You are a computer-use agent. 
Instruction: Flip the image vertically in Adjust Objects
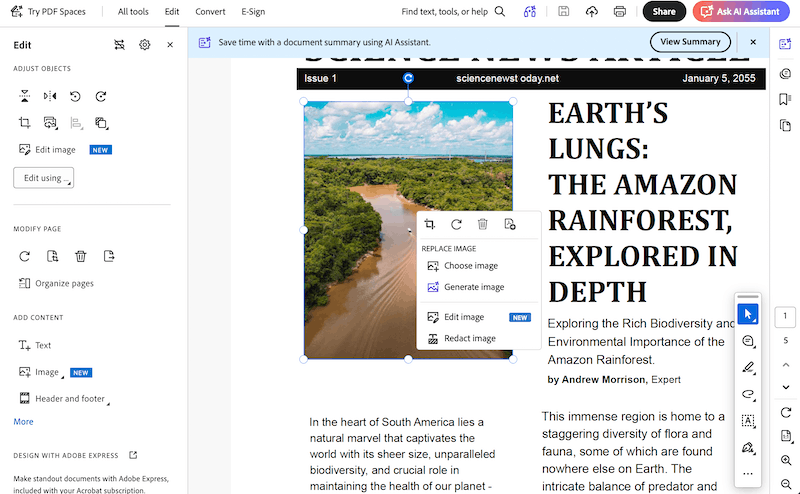point(24,96)
